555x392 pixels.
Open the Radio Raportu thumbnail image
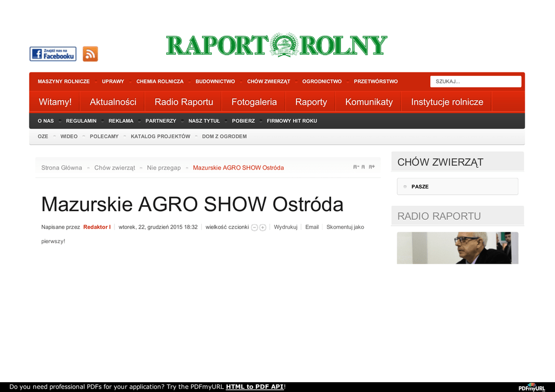point(457,248)
